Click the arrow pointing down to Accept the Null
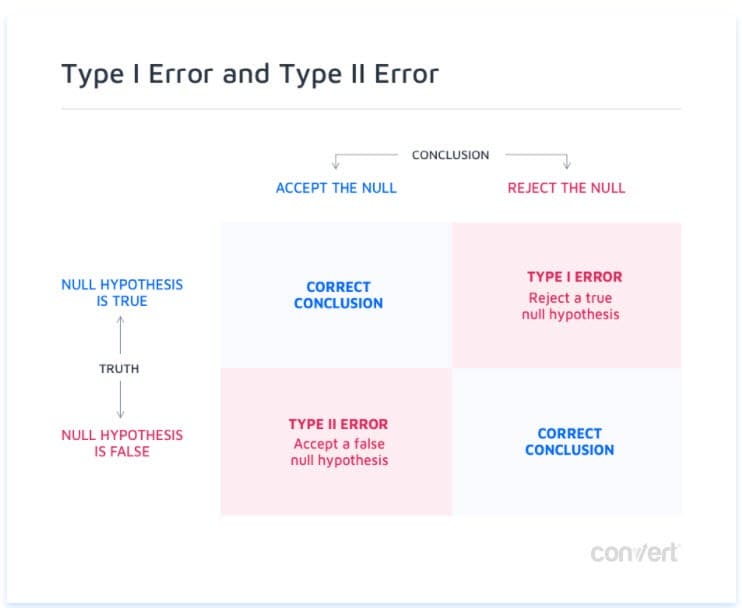Image resolution: width=742 pixels, height=608 pixels. coord(336,162)
